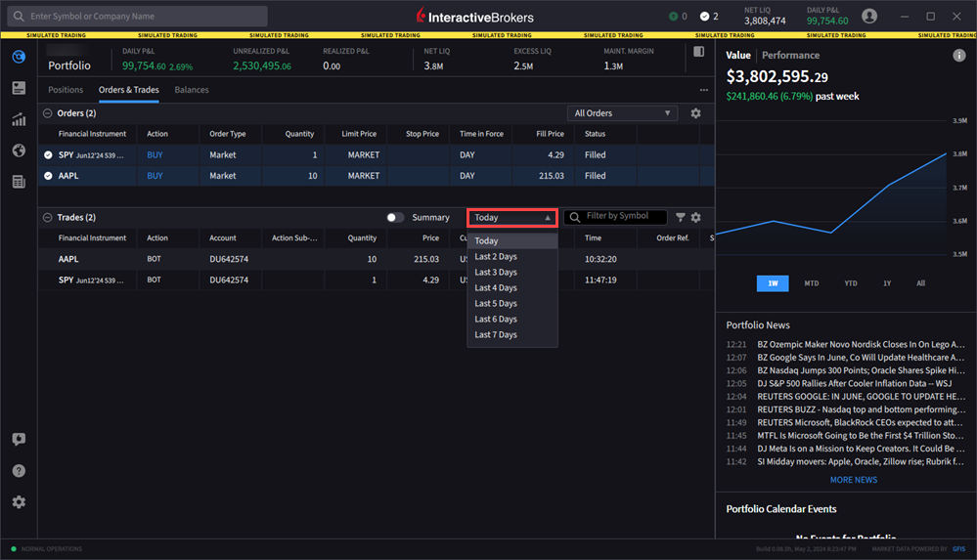Image resolution: width=977 pixels, height=560 pixels.
Task: Open Nasdaq Jumps 300 Points news headline
Action: click(861, 370)
